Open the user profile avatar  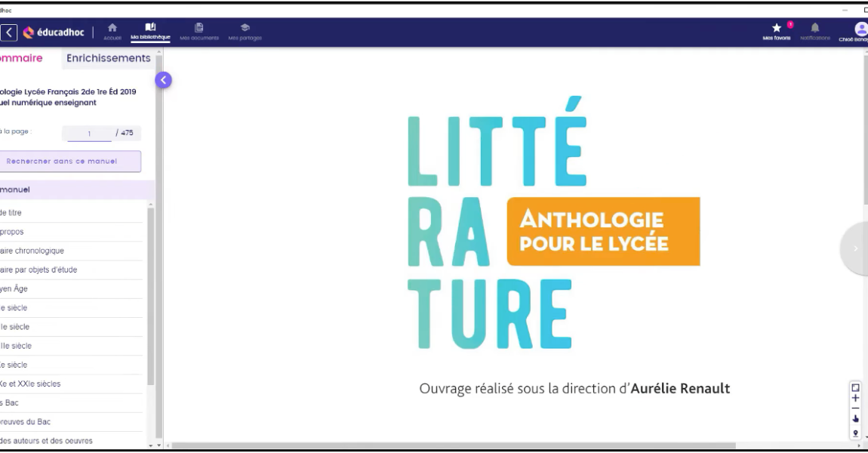860,29
